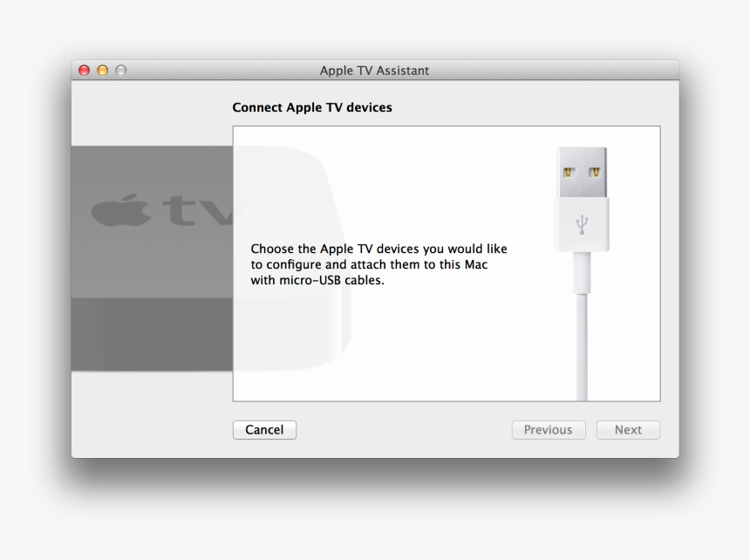Click the yellow minimize button
Image resolution: width=750 pixels, height=560 pixels.
(102, 70)
